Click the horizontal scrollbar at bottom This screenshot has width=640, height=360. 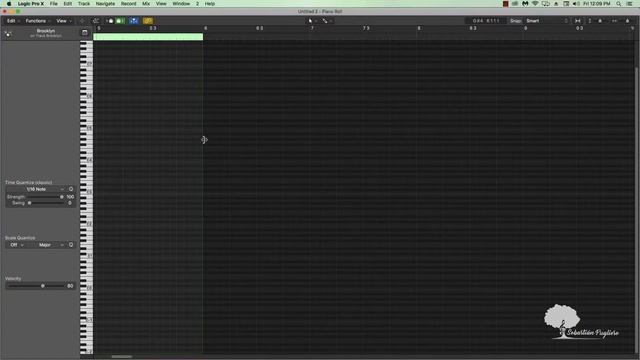(x=122, y=357)
